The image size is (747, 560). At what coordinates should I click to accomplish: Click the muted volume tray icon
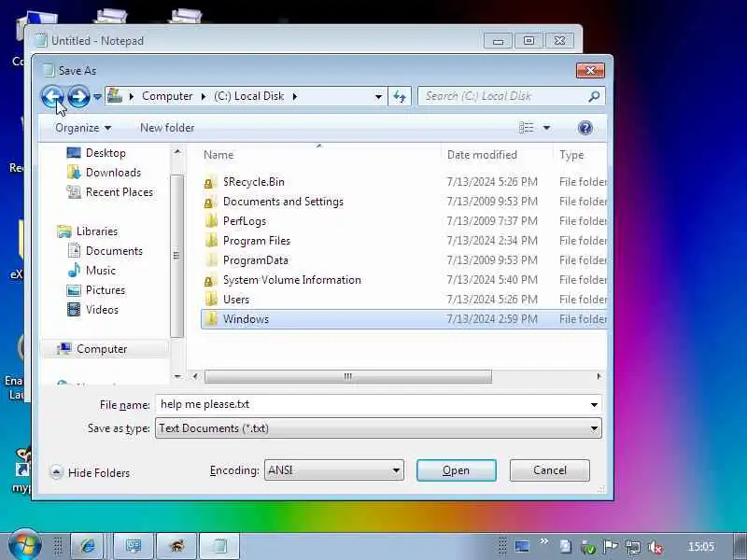tap(655, 547)
